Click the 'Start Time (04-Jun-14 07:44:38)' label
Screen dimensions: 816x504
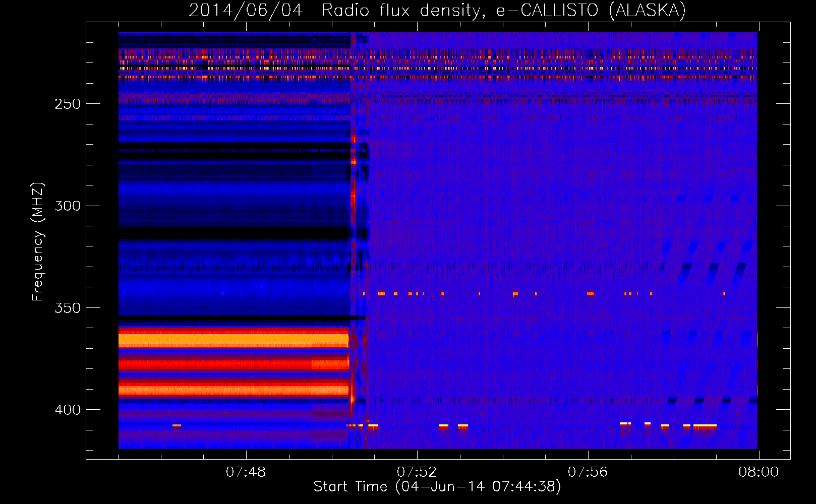pyautogui.click(x=437, y=487)
